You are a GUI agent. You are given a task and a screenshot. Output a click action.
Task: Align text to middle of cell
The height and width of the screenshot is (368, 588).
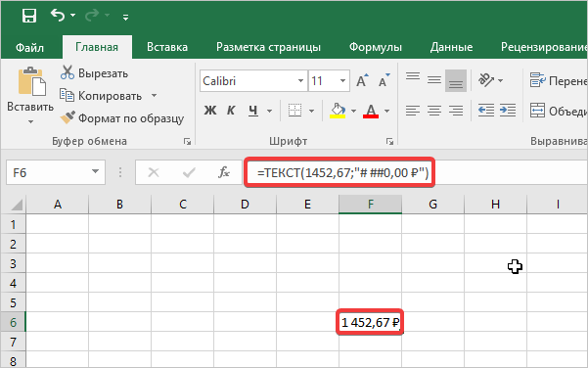tap(434, 80)
